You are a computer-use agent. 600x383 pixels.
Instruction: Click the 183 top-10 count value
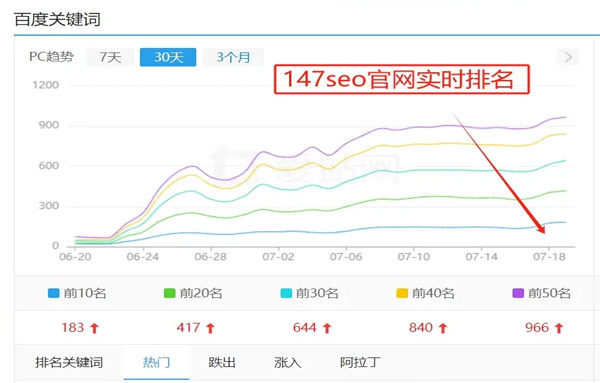[x=72, y=328]
